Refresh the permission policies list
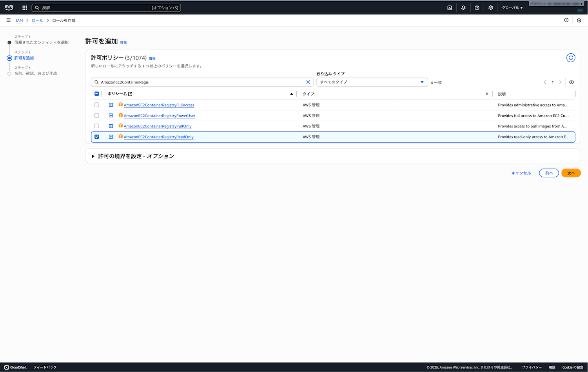 (571, 58)
